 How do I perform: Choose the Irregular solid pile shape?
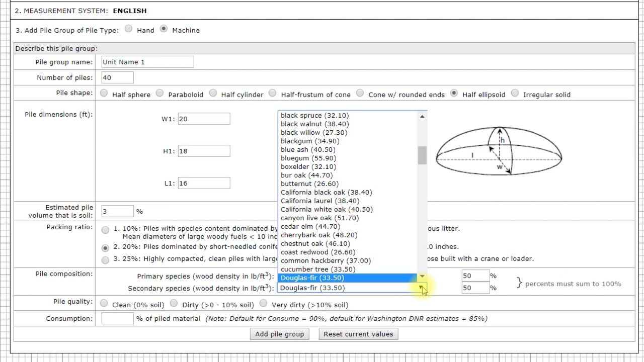coord(515,93)
